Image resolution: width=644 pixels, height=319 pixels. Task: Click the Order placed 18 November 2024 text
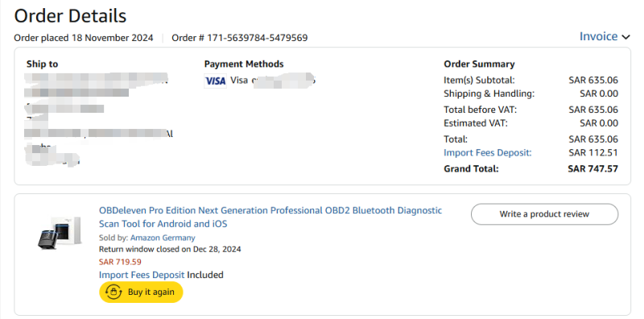tap(84, 38)
